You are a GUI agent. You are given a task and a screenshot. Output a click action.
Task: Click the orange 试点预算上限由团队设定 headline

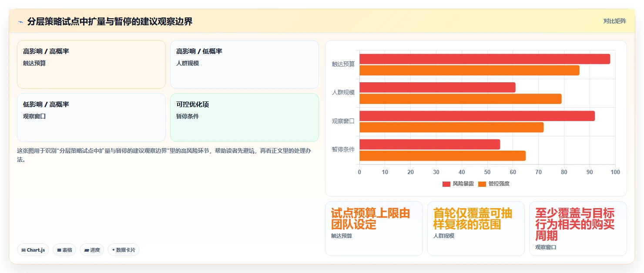[x=371, y=219]
